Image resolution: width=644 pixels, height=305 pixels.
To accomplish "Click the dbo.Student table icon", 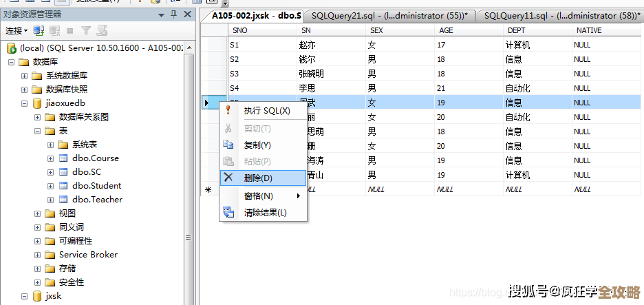I will pos(63,186).
